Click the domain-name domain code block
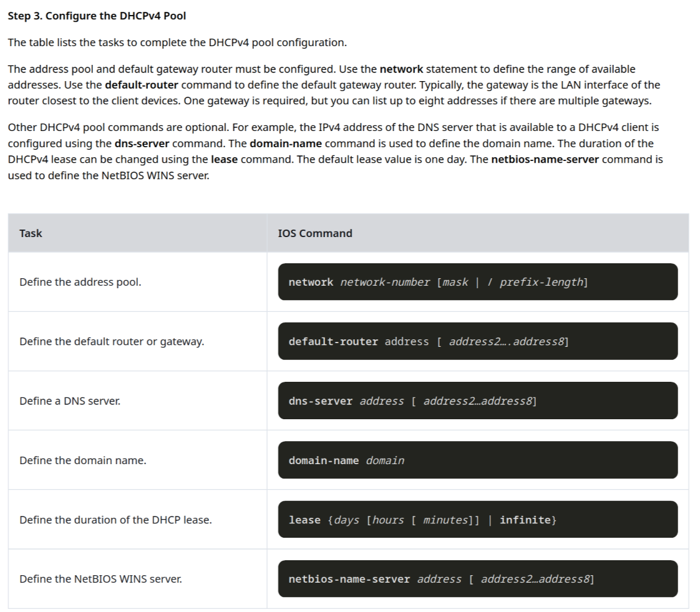The width and height of the screenshot is (700, 612). coord(478,460)
